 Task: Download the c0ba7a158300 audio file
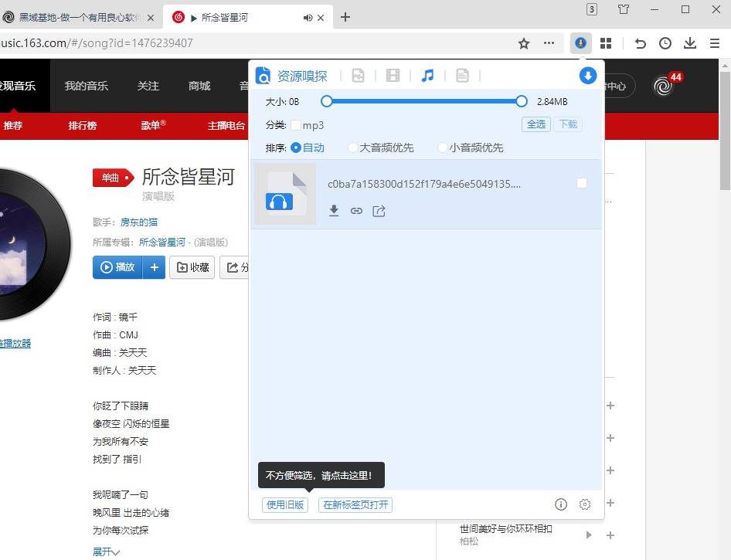334,211
